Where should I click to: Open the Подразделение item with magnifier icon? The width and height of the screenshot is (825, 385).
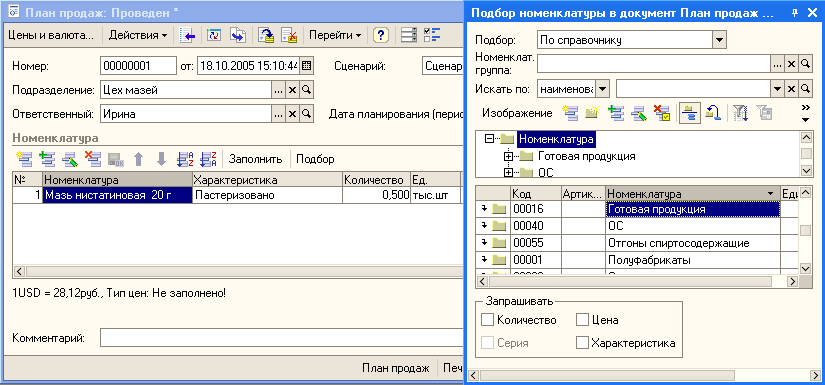(307, 90)
